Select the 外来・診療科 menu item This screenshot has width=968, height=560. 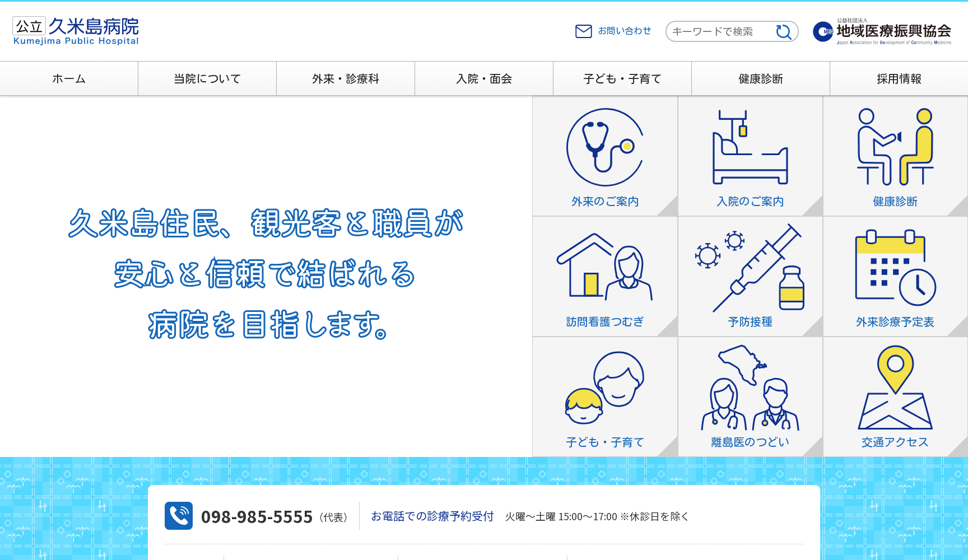345,78
